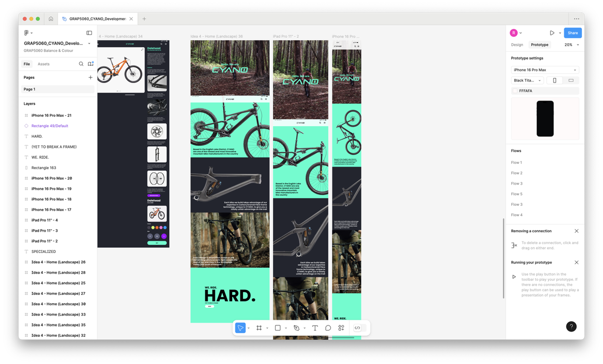Open the 20% zoom dropdown

572,45
